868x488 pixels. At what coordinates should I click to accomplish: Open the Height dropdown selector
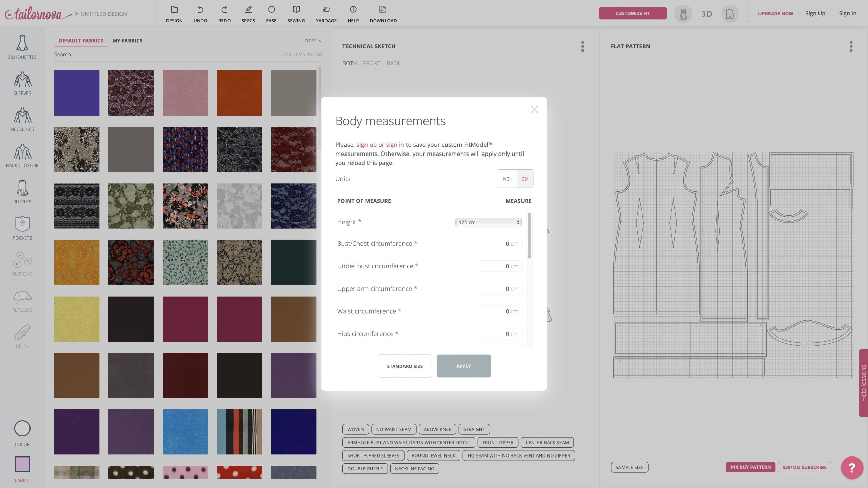click(x=488, y=222)
